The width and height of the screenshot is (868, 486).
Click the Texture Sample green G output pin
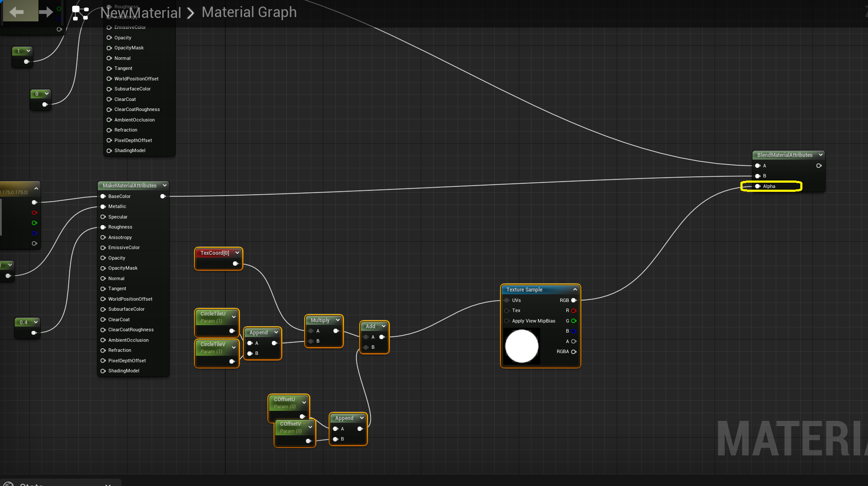click(x=574, y=321)
